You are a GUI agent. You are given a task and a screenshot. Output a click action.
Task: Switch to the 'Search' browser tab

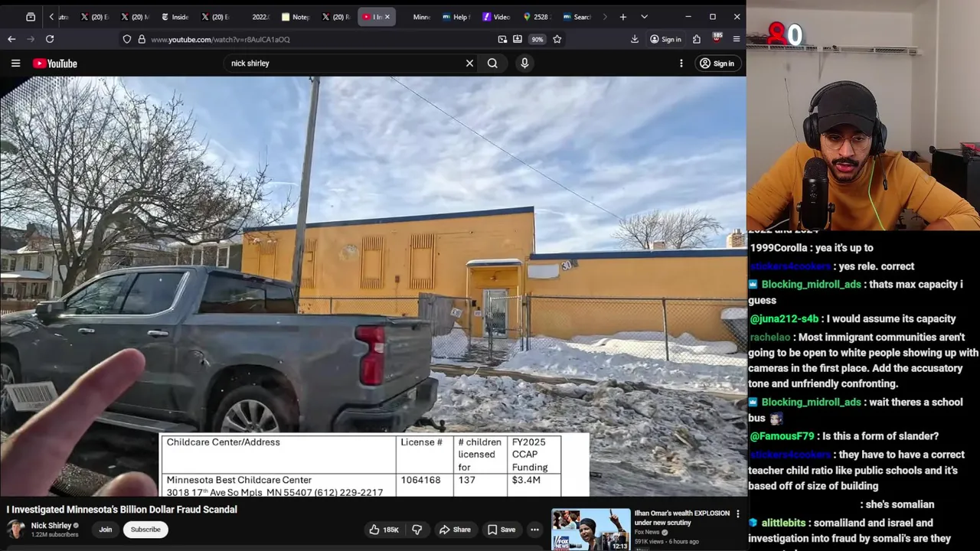point(577,17)
